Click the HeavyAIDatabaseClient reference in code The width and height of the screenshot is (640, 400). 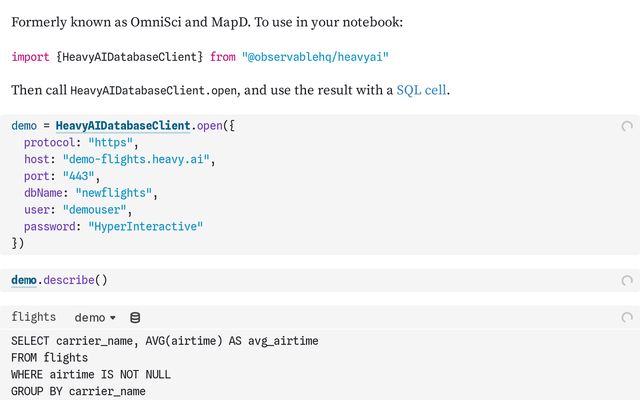click(123, 126)
